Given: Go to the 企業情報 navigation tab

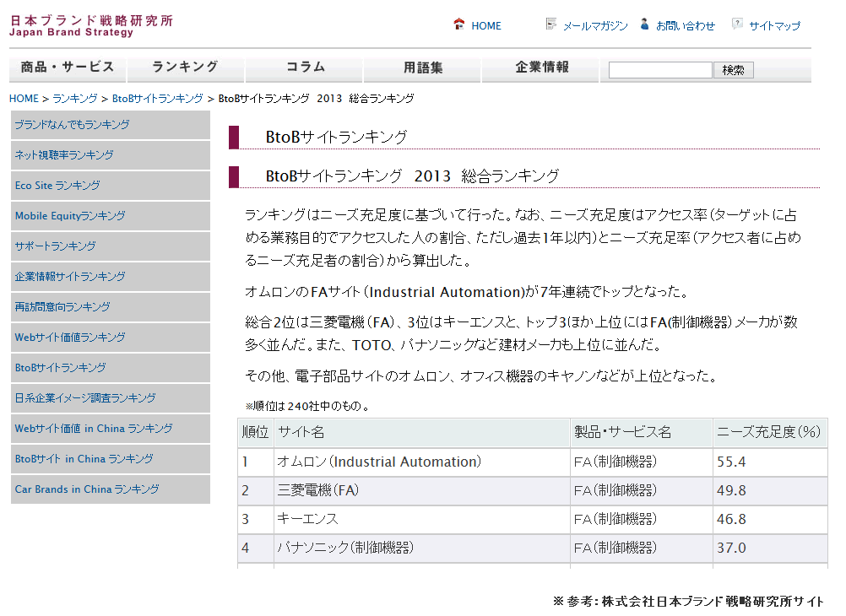Looking at the screenshot, I should click(541, 68).
